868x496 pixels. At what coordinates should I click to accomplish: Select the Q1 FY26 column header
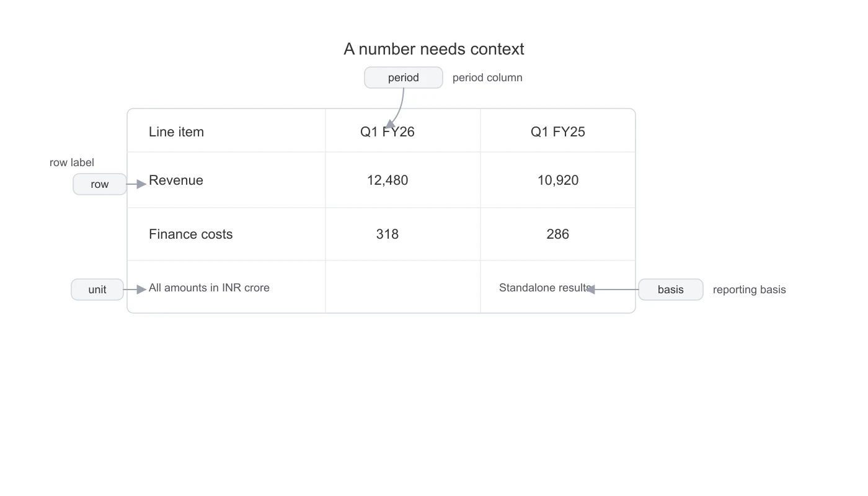click(x=387, y=131)
